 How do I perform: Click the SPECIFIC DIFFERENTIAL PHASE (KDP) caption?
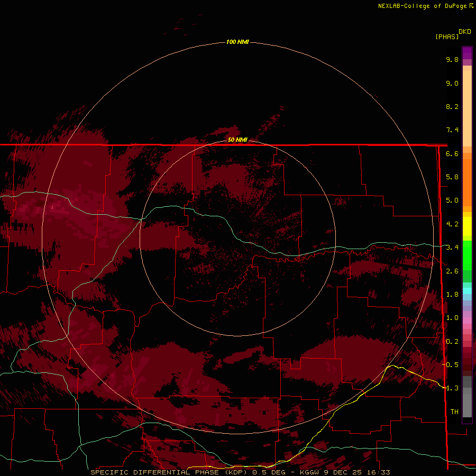coord(170,472)
